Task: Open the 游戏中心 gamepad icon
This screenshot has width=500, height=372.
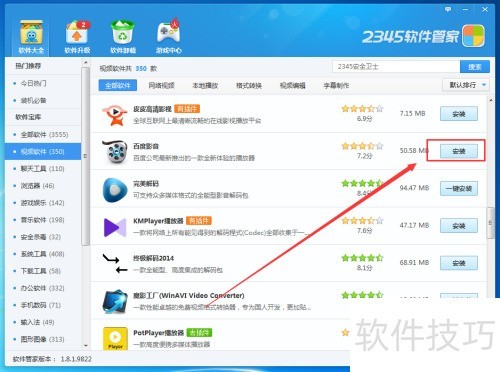Action: (168, 37)
